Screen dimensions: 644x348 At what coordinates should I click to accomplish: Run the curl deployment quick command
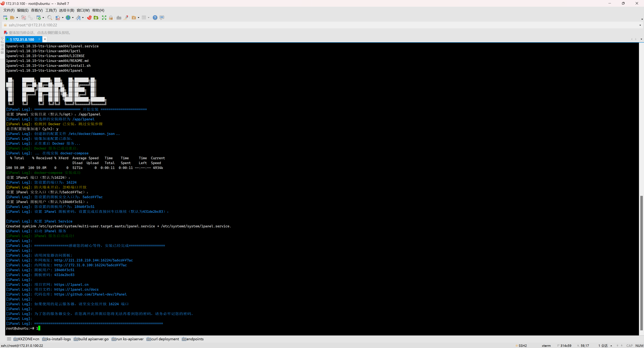point(163,339)
